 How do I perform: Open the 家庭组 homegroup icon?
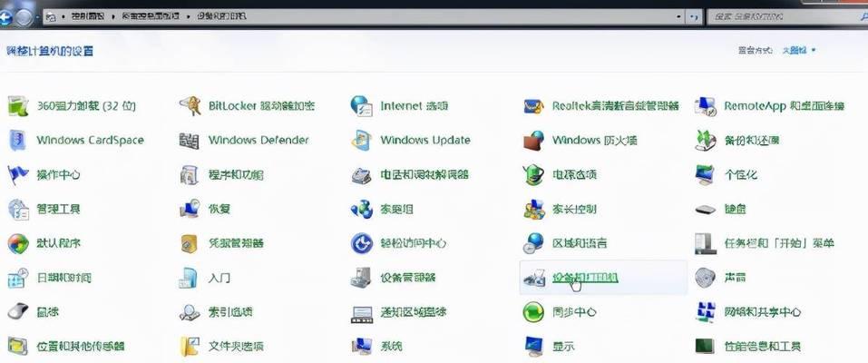(x=362, y=209)
